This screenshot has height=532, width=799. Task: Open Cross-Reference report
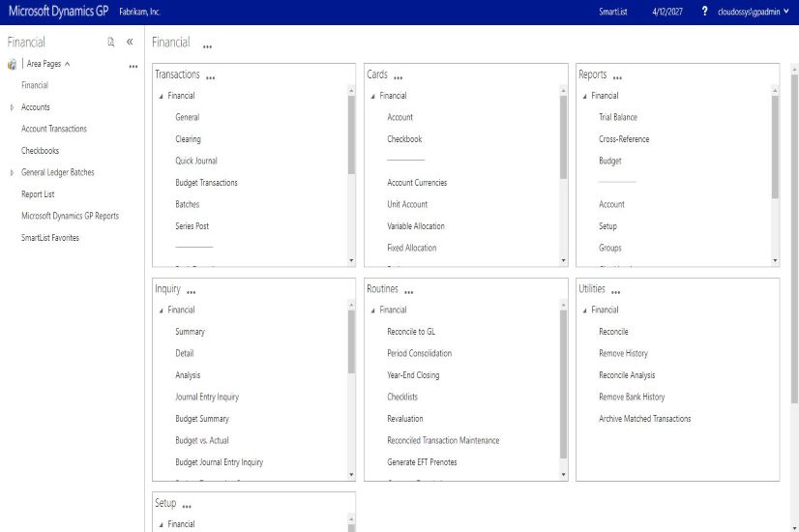click(x=624, y=139)
